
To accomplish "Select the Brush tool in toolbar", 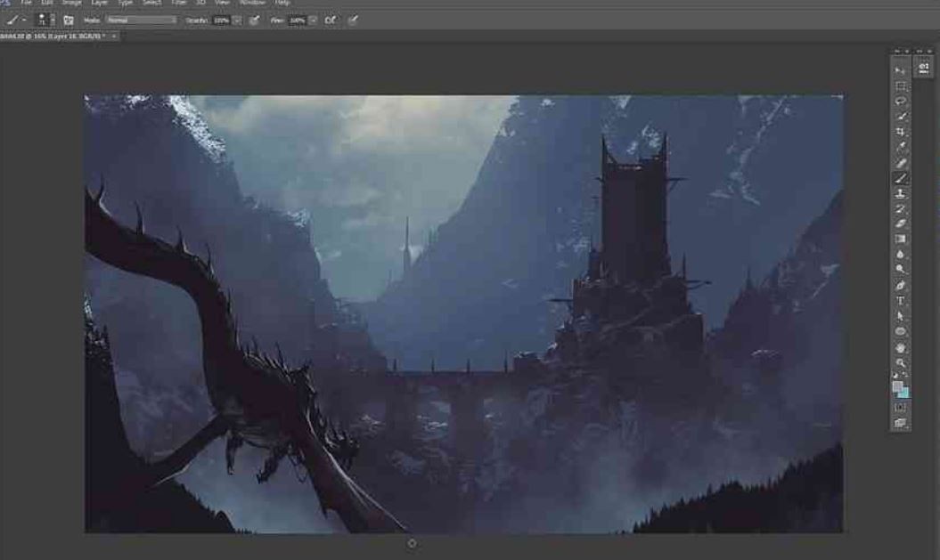I will [x=901, y=178].
